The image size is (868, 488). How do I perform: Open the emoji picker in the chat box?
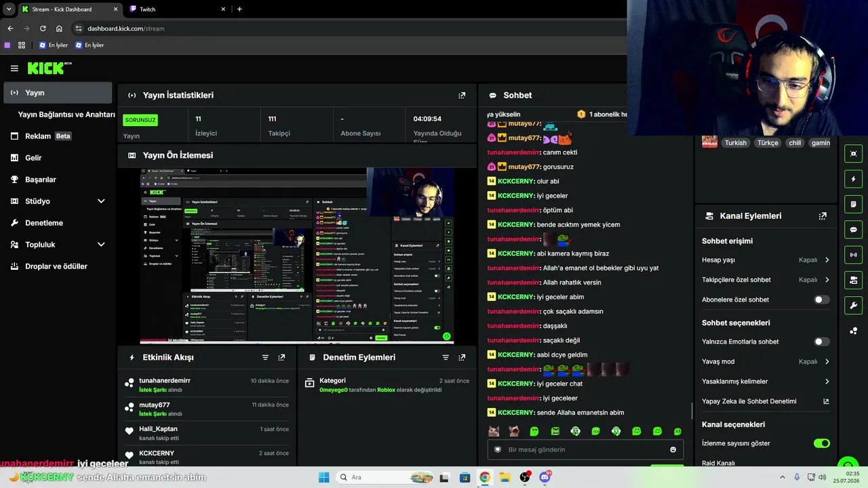point(673,449)
